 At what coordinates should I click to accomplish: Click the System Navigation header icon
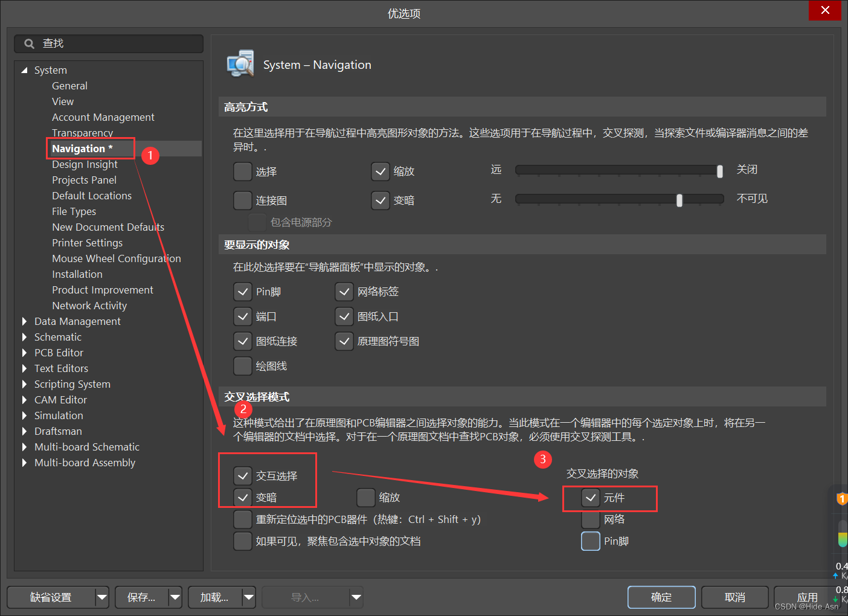pyautogui.click(x=240, y=64)
